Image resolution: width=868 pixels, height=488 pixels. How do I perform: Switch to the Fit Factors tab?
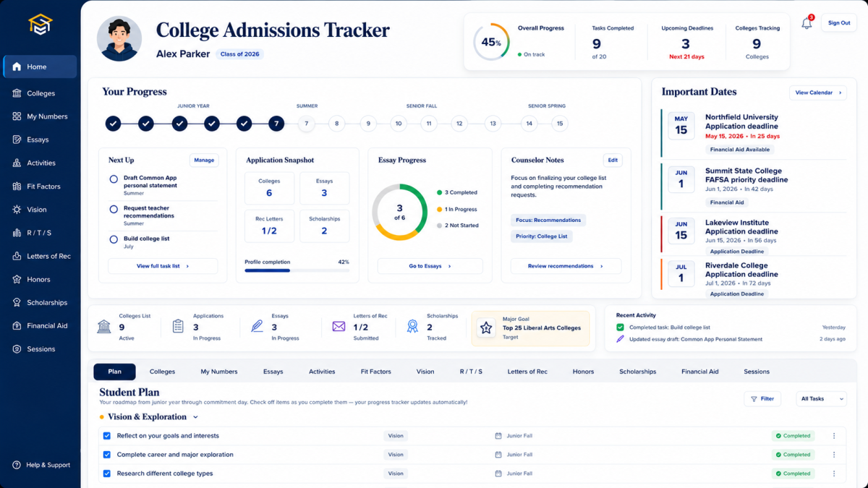tap(375, 372)
